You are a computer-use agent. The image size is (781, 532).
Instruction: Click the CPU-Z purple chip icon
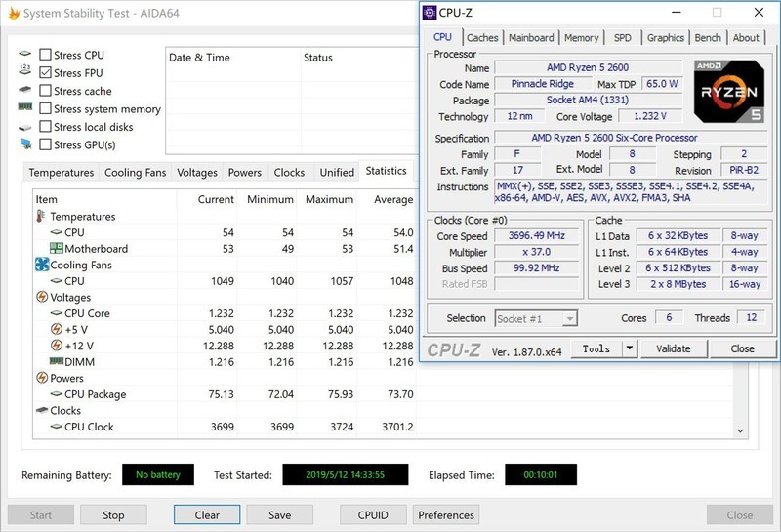tap(430, 13)
